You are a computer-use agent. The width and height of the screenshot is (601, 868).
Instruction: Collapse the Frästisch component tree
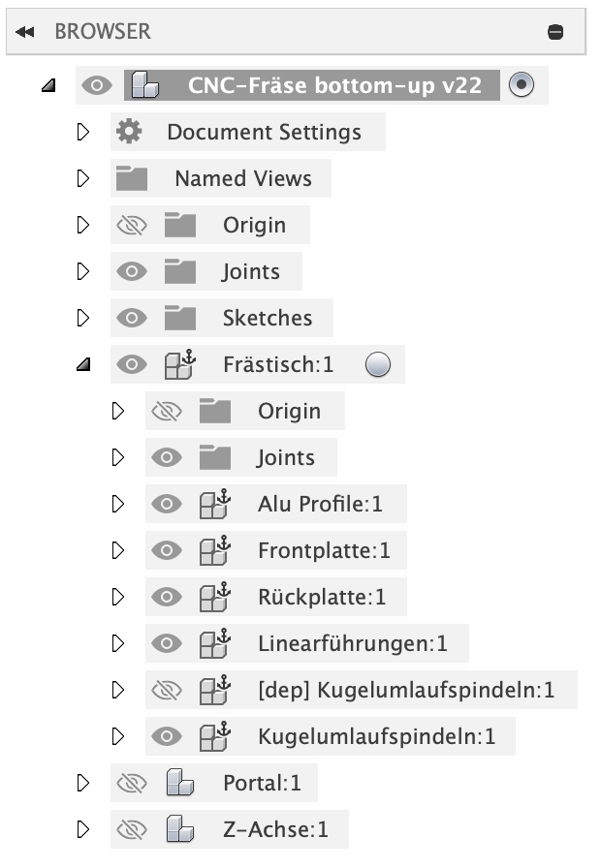(x=83, y=364)
